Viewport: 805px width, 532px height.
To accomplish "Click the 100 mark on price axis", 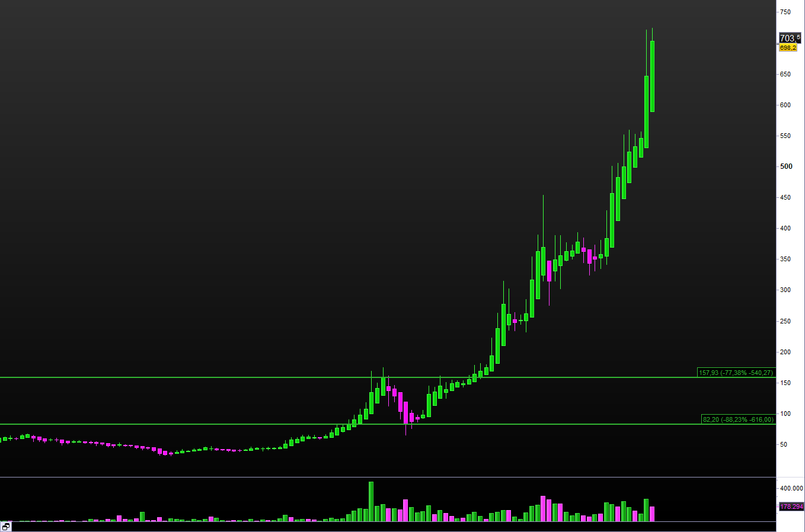I will pos(785,414).
